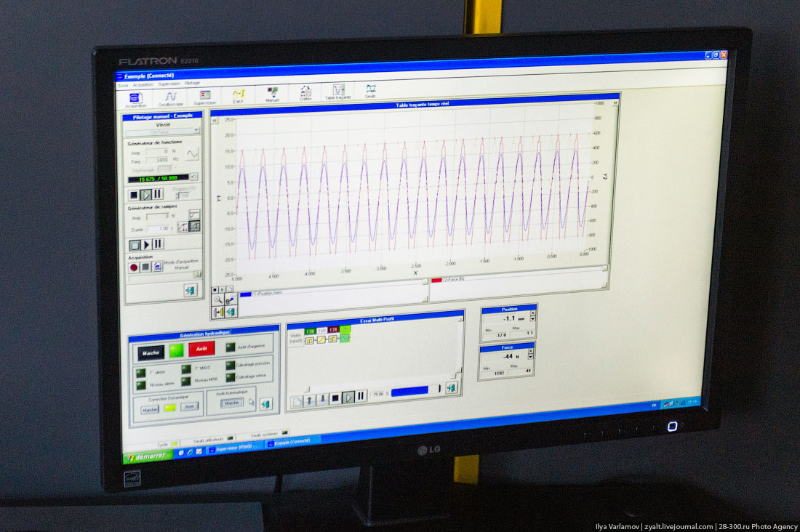This screenshot has height=532, width=800.
Task: Toggle the Arrêt d'urgence indicator
Action: coord(231,347)
